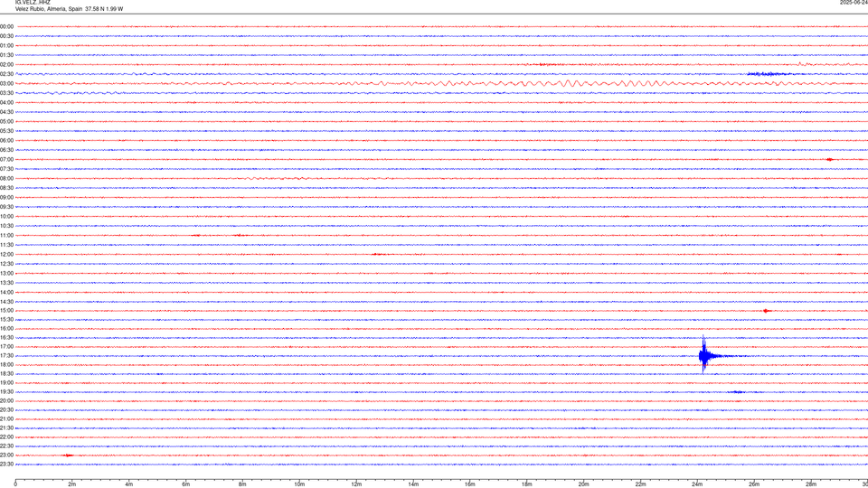Click the red wiggle on the 08:00 trace

coord(277,178)
